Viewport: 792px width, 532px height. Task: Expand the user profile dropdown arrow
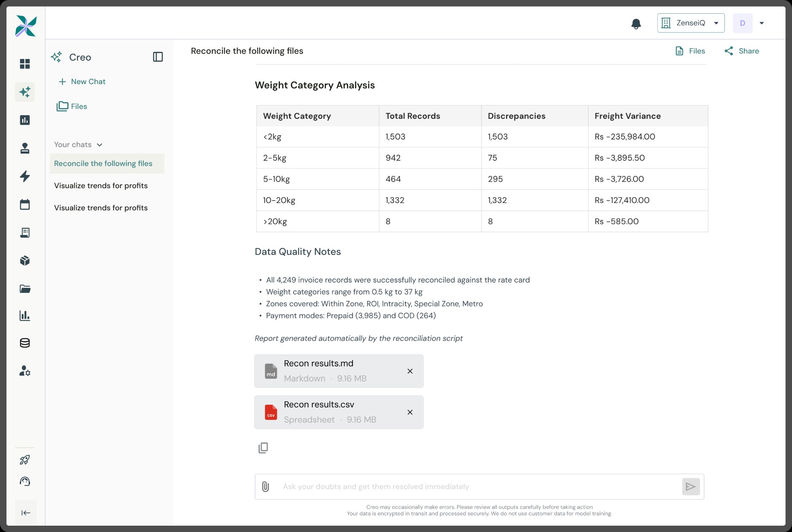pyautogui.click(x=762, y=23)
